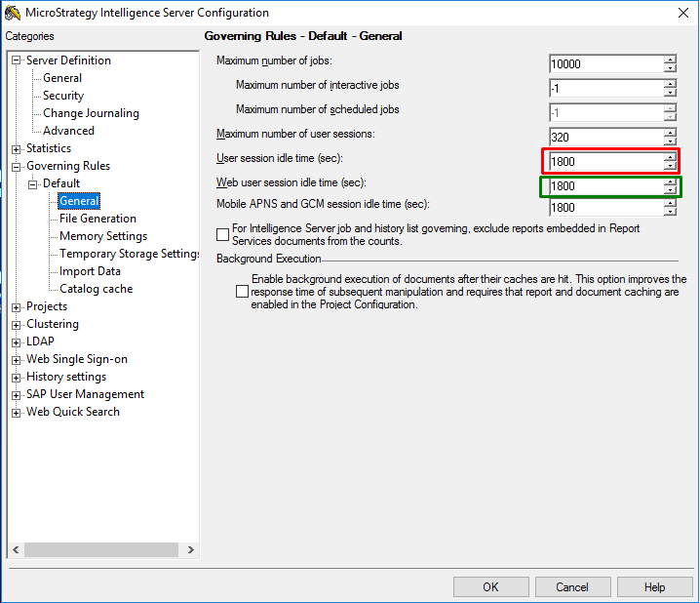700x603 pixels.
Task: Decrease Mobile APNS and GCM idle time value
Action: (670, 212)
